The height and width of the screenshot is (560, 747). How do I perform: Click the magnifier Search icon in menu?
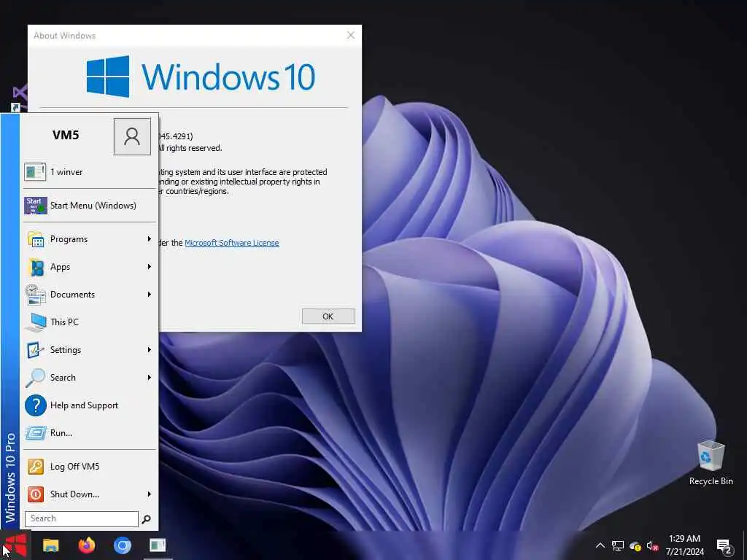pos(35,378)
